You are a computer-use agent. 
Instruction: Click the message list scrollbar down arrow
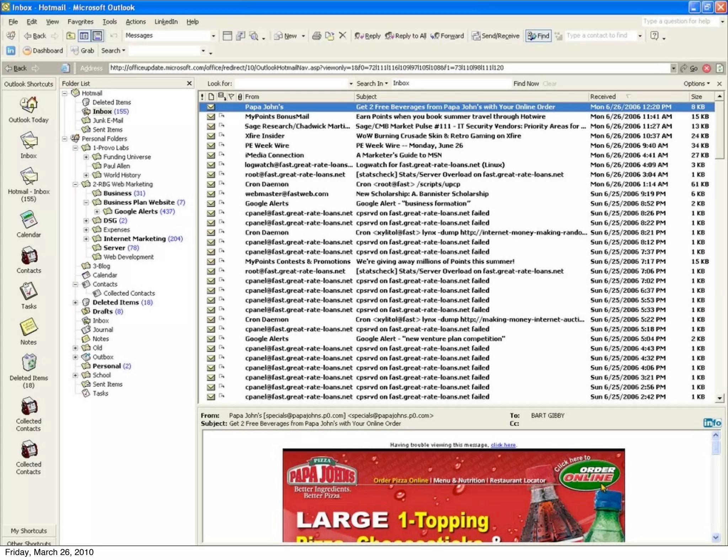tap(719, 398)
